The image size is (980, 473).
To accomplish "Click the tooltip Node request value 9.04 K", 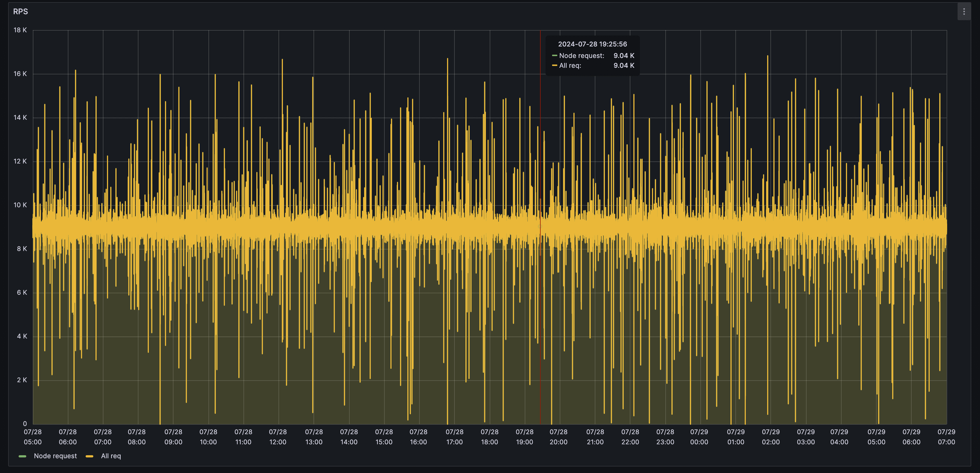I will tap(624, 56).
